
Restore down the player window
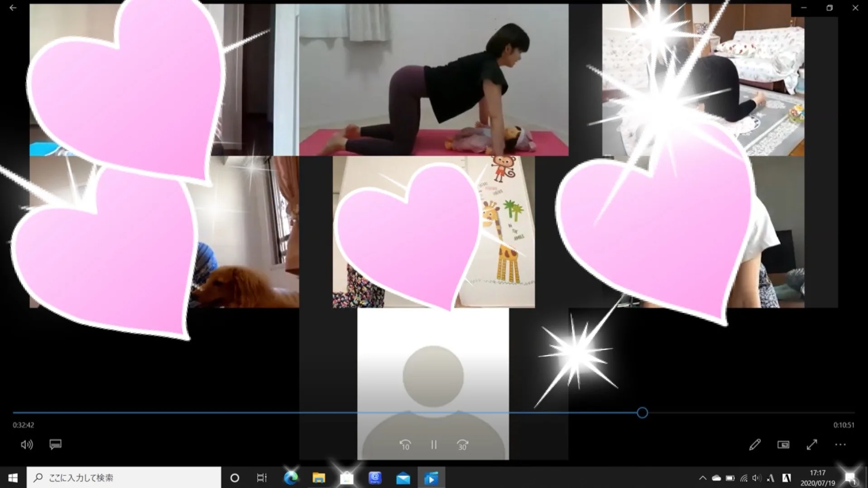[x=830, y=8]
